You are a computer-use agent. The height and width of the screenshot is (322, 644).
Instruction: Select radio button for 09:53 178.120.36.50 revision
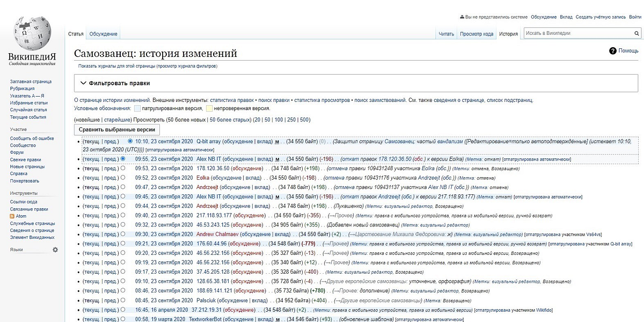pos(123,168)
